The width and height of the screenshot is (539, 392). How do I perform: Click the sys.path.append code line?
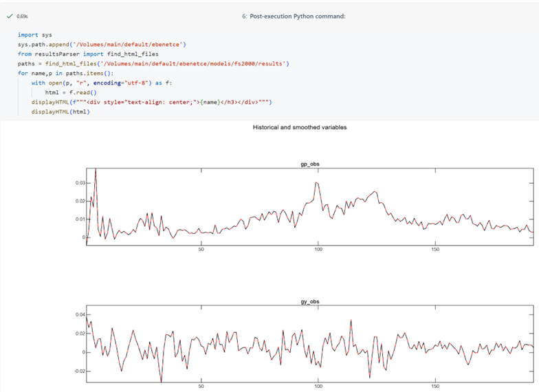pos(102,44)
